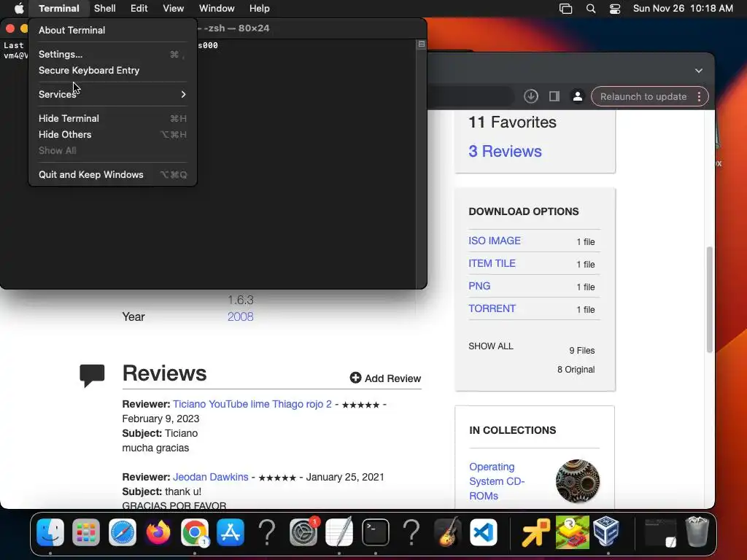
Task: Click Relaunch to update button
Action: 643,97
